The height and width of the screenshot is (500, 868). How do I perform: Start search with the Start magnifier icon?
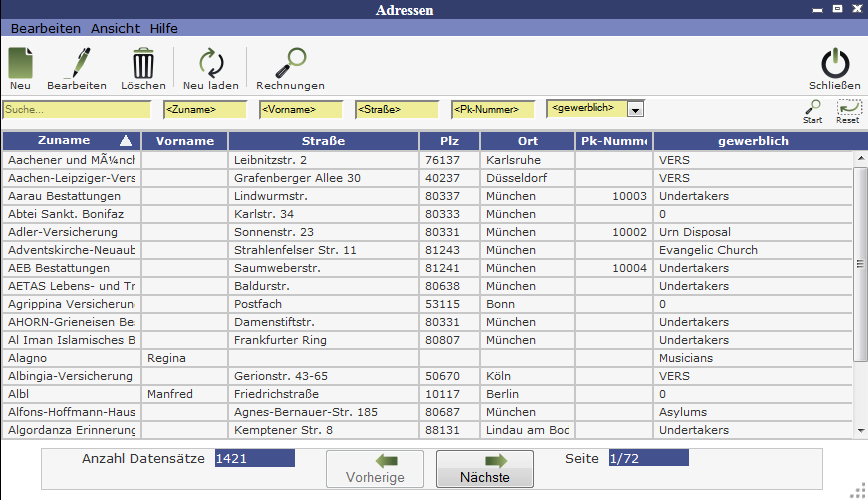pyautogui.click(x=813, y=108)
